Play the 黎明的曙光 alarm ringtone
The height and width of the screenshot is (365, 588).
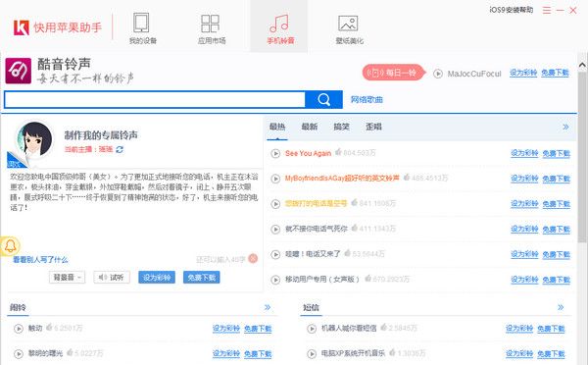click(19, 354)
